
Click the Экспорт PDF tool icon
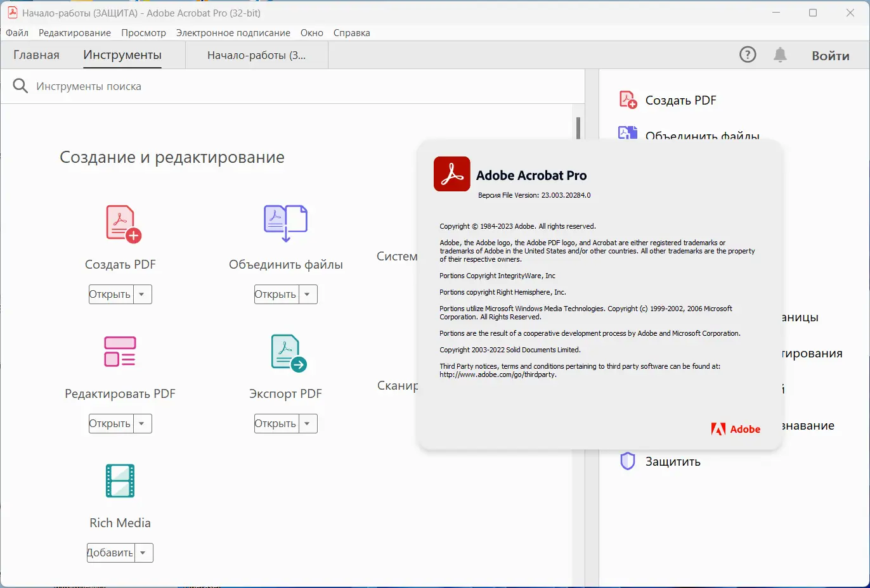click(289, 353)
